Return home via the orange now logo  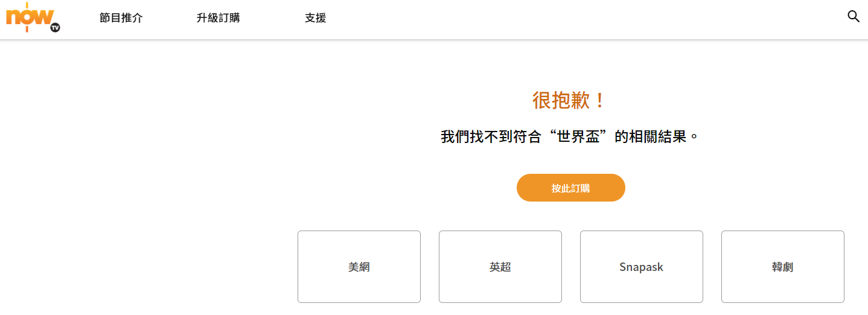click(33, 17)
